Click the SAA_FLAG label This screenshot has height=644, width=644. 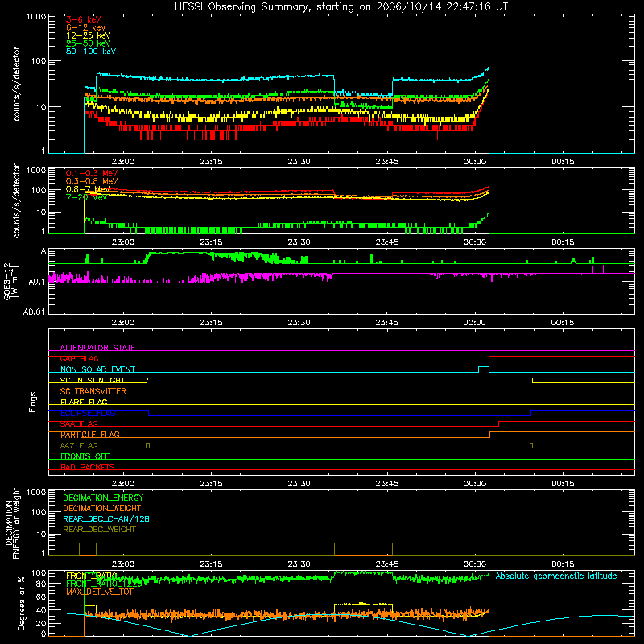(x=79, y=424)
